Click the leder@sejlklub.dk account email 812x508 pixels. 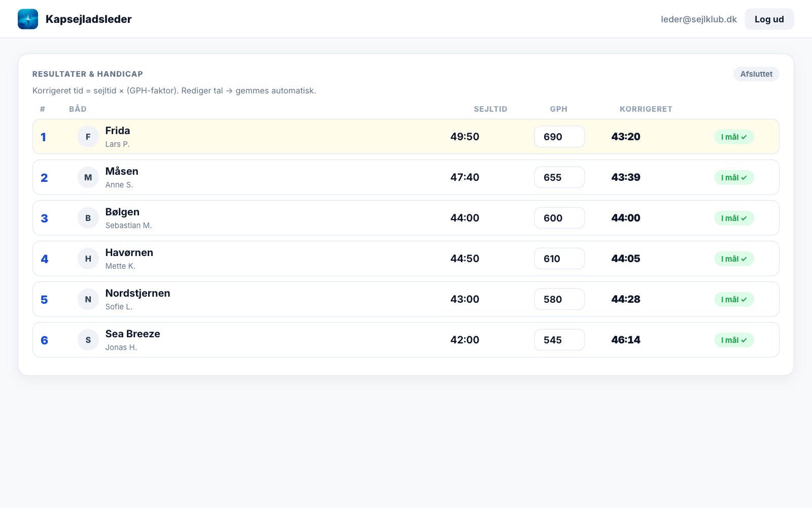point(698,19)
